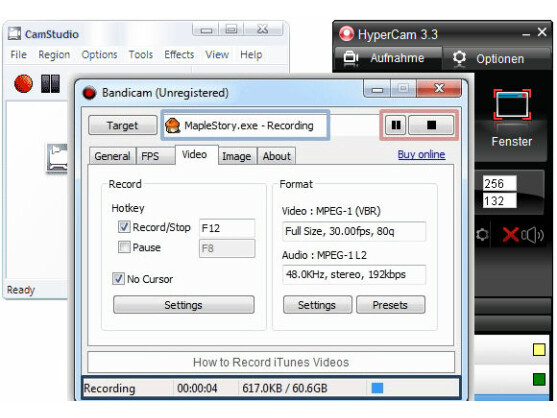Minimize the HyperCam window

coord(526,34)
